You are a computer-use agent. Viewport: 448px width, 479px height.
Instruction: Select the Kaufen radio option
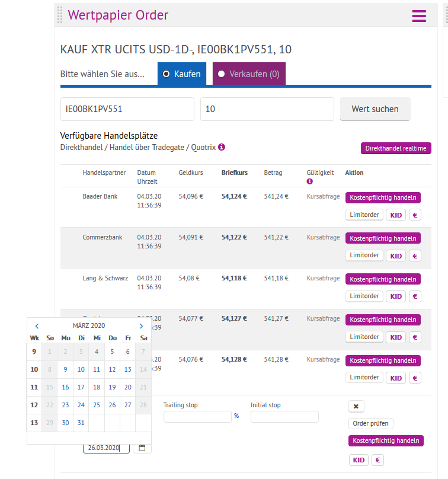pyautogui.click(x=181, y=74)
